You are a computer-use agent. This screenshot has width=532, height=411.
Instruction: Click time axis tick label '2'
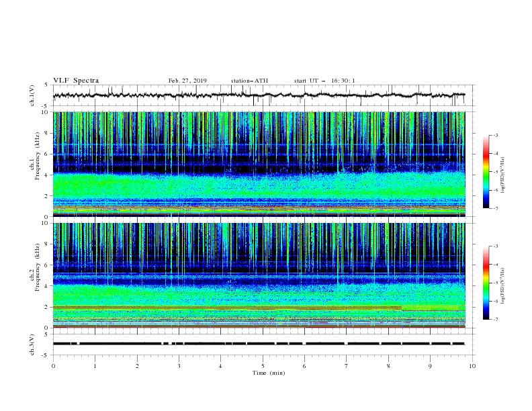137,366
